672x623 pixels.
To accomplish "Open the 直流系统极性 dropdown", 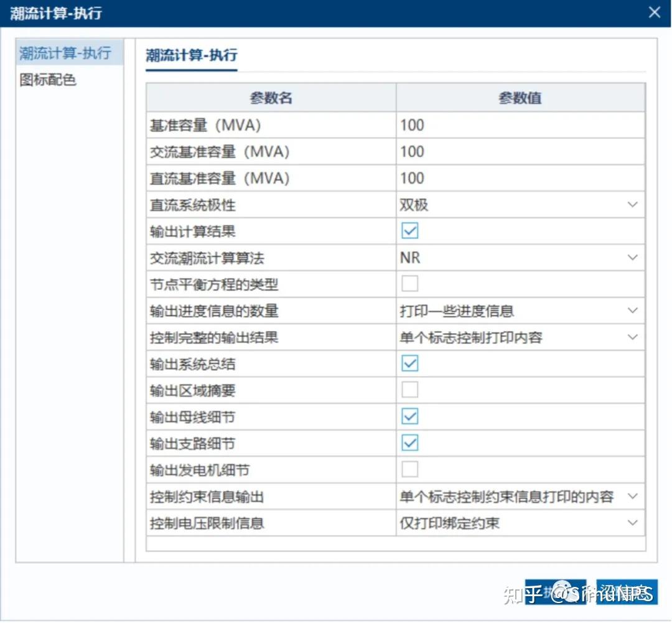I will pyautogui.click(x=632, y=204).
